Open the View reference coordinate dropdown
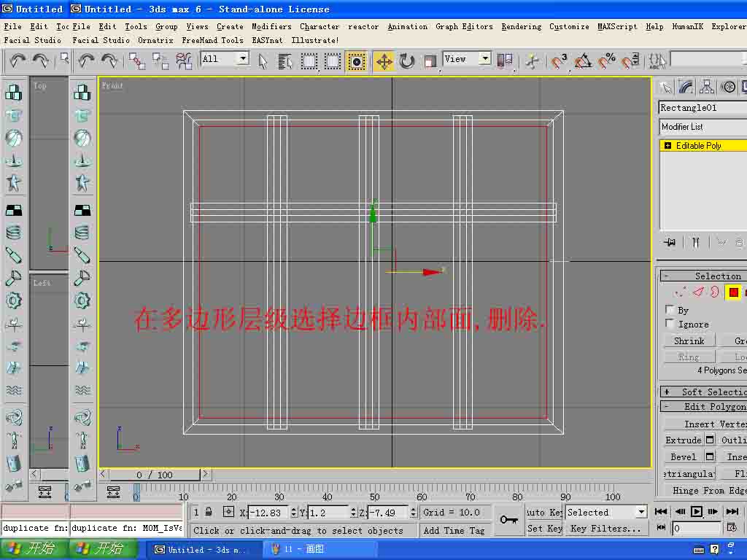 (467, 58)
